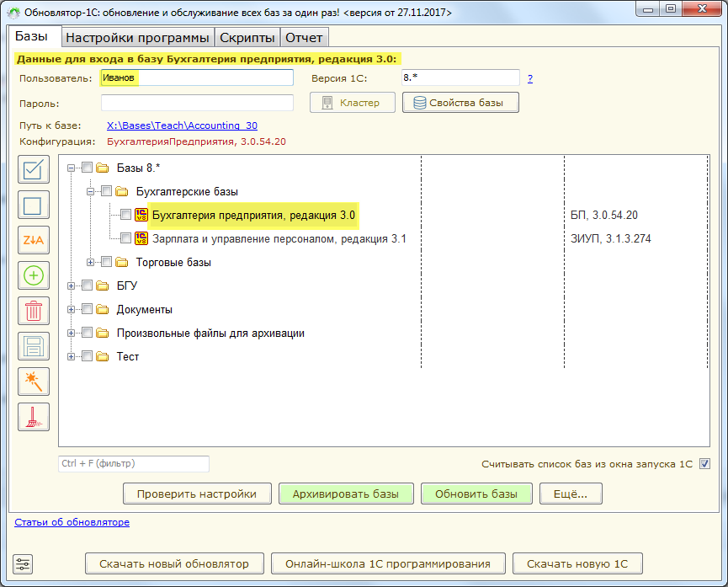The image size is (728, 587).
Task: Click the floppy disk save icon
Action: click(34, 346)
